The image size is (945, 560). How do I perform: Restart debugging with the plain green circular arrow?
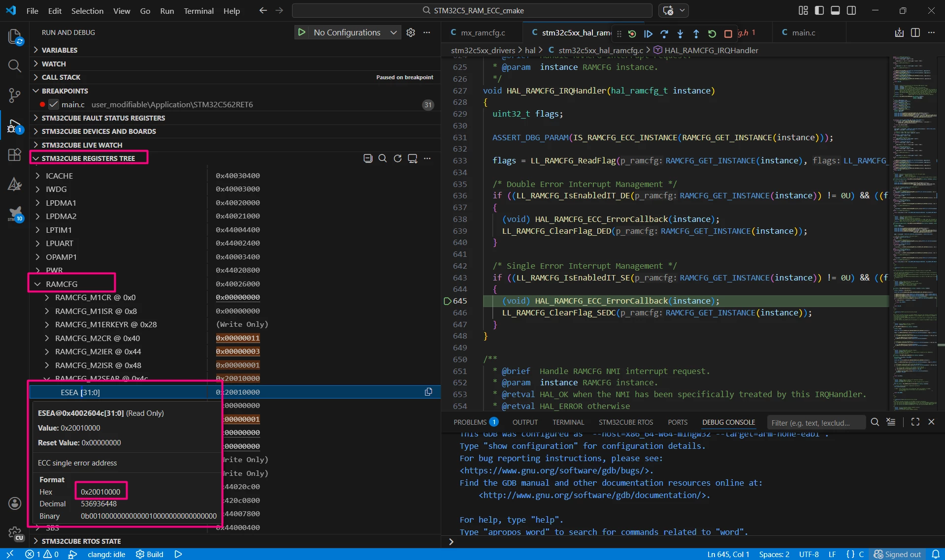(712, 33)
